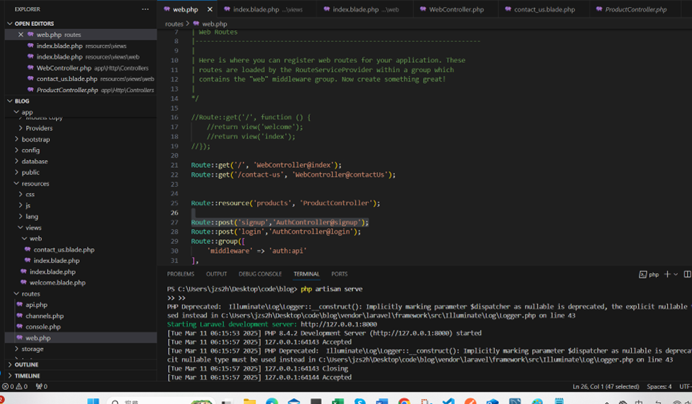Change indentation via Spaces: 4 status entry
This screenshot has height=404, width=692.
coord(659,386)
